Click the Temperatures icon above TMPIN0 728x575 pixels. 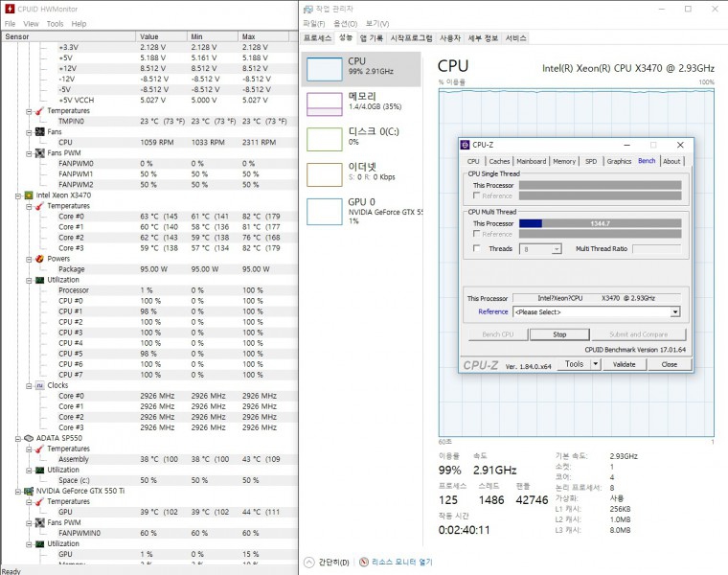[40, 111]
